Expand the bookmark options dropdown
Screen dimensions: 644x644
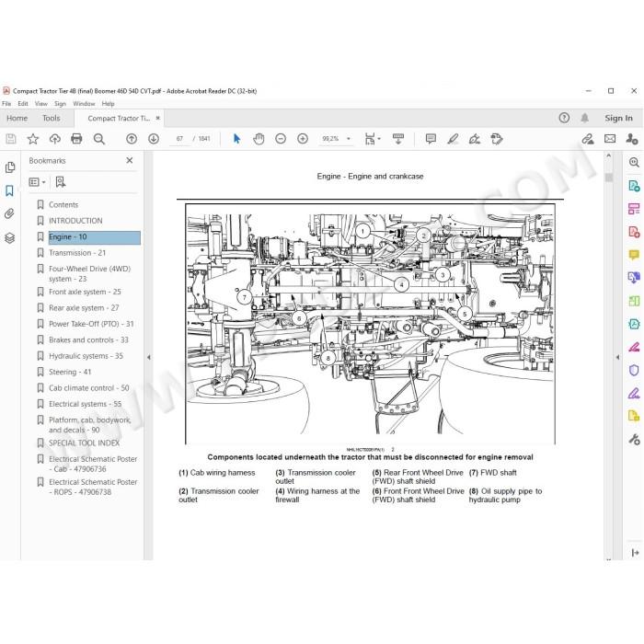pyautogui.click(x=37, y=181)
